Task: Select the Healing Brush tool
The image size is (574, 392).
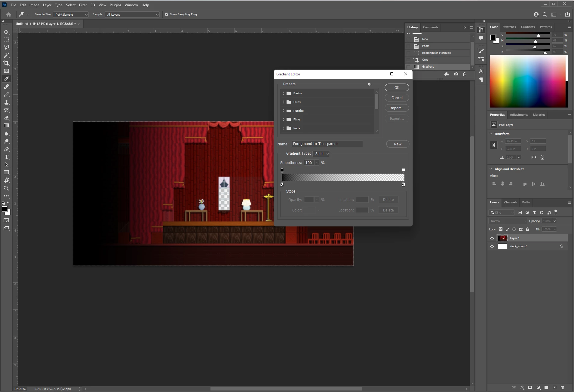Action: 6,87
